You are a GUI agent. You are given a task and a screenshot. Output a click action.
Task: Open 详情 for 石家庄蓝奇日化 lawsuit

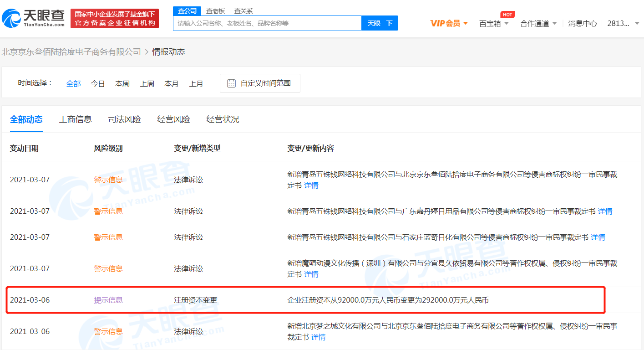598,237
